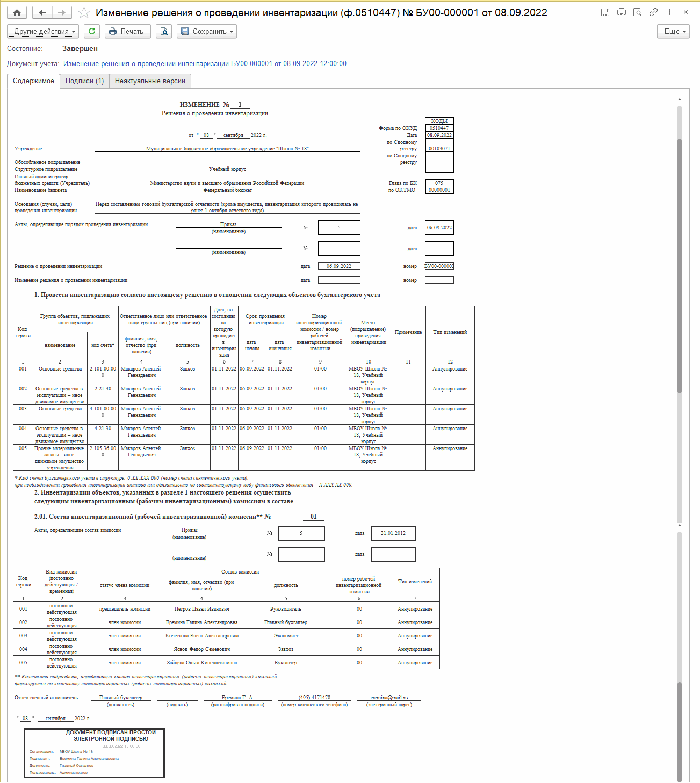
Task: Click Министерство науки и высшего образования text
Action: pos(227,183)
